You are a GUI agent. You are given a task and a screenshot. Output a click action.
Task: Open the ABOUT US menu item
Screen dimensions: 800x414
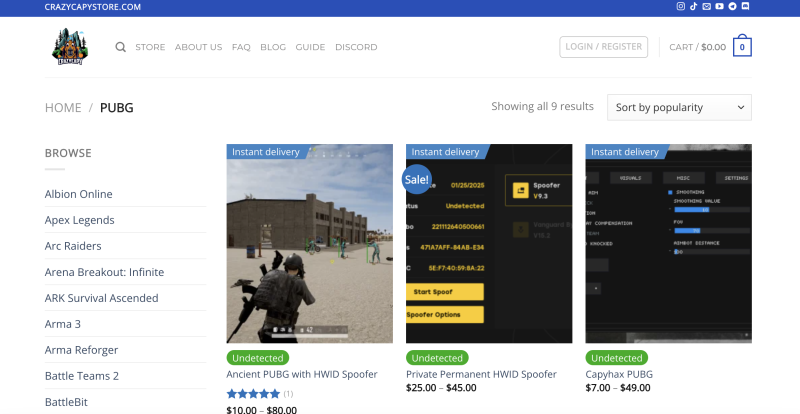(198, 47)
